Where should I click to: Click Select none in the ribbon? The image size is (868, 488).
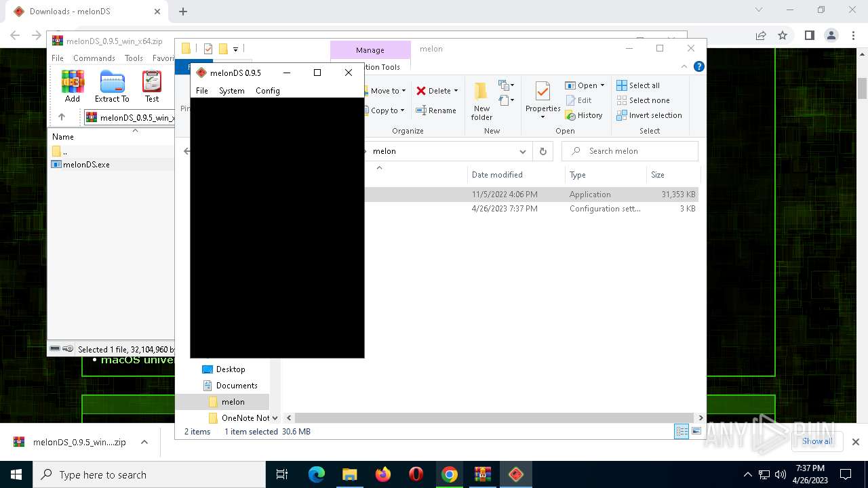click(x=643, y=100)
